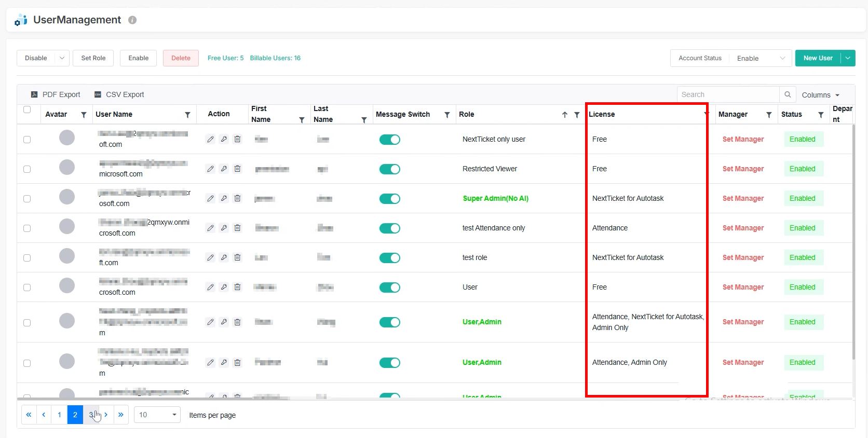
Task: Open the items per page dropdown
Action: [x=157, y=415]
